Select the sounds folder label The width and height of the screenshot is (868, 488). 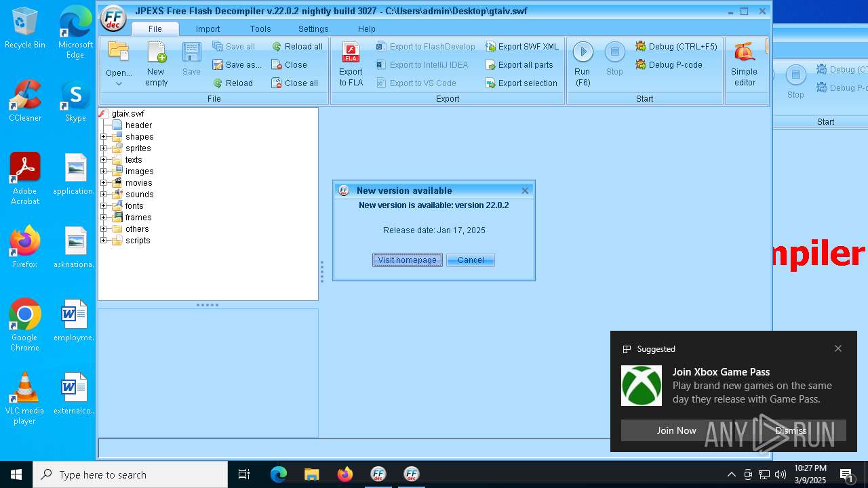coord(139,195)
